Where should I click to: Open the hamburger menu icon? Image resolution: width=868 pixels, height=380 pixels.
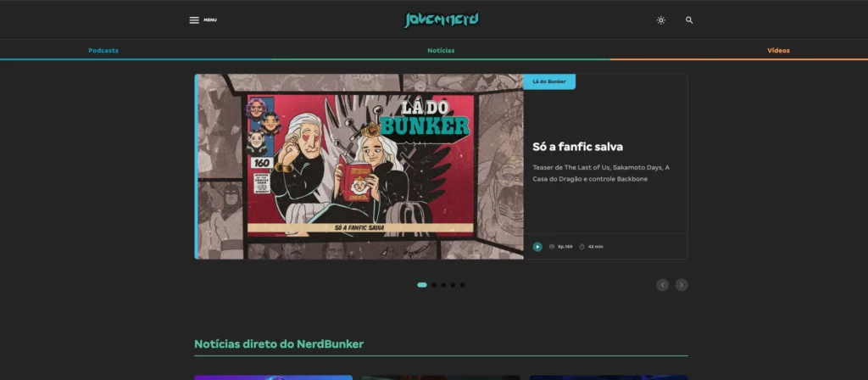click(x=194, y=20)
